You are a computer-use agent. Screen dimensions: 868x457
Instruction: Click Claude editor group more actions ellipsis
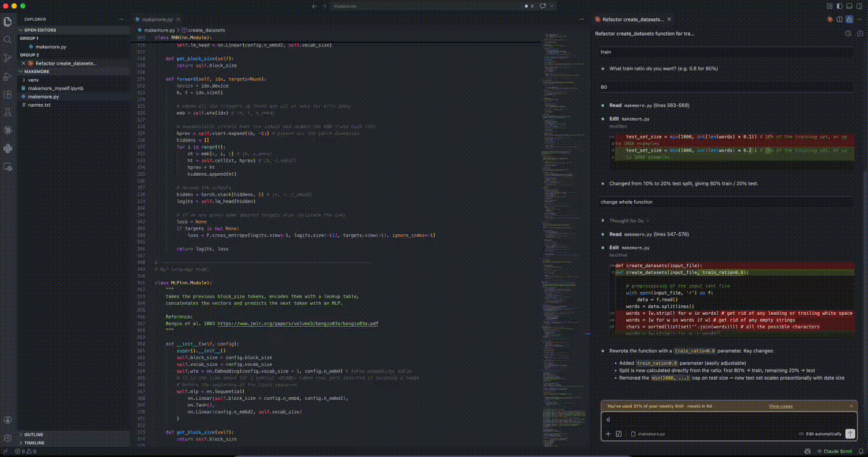tap(859, 20)
